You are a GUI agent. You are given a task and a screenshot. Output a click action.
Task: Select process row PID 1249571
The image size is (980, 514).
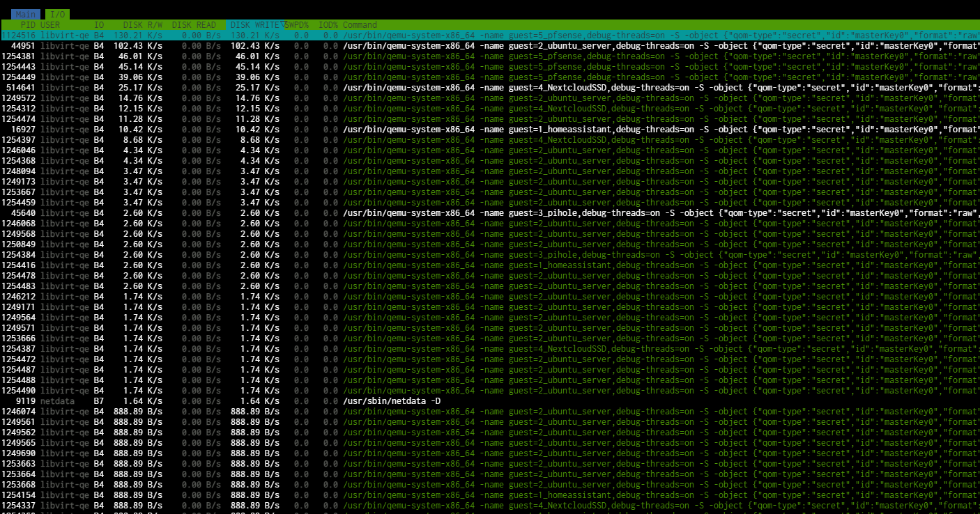click(490, 328)
